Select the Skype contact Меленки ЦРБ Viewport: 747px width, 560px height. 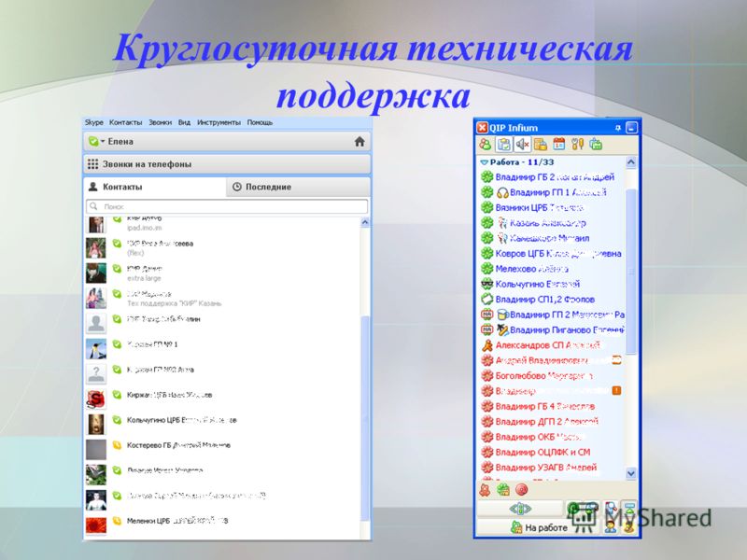point(222,525)
